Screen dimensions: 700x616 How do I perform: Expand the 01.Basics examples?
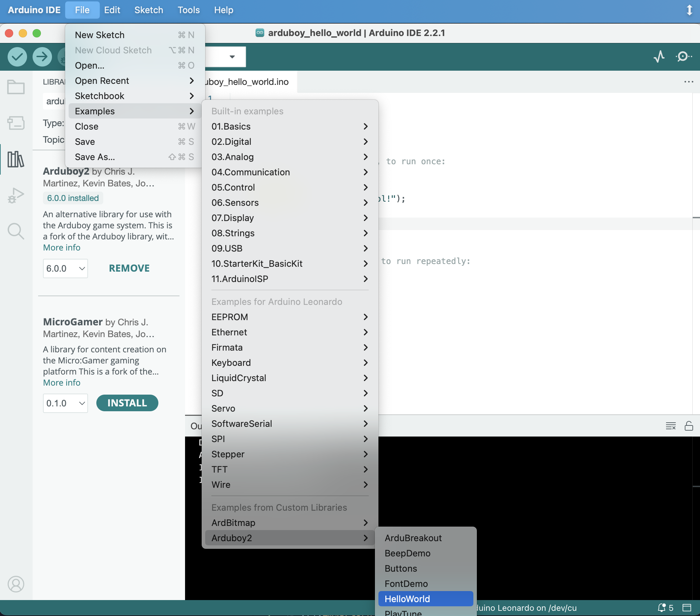coord(290,126)
